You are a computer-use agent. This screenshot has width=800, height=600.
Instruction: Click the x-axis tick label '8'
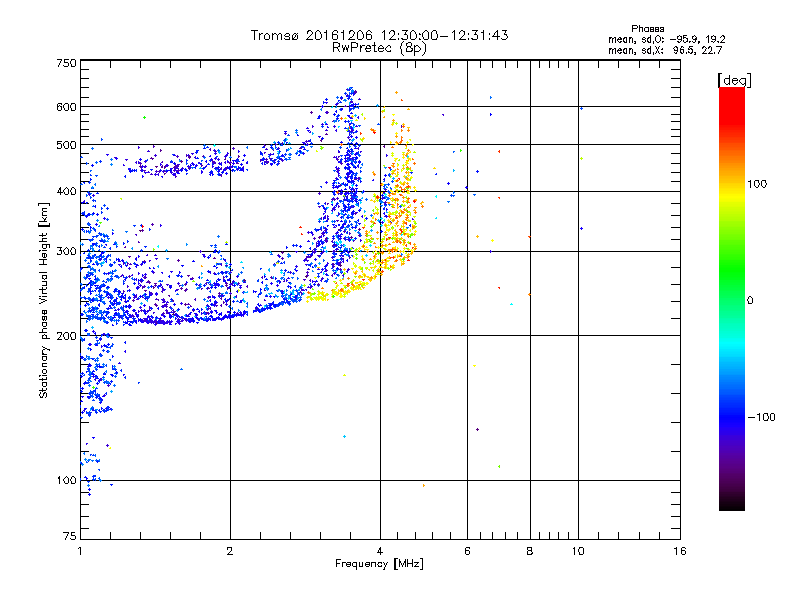point(530,551)
